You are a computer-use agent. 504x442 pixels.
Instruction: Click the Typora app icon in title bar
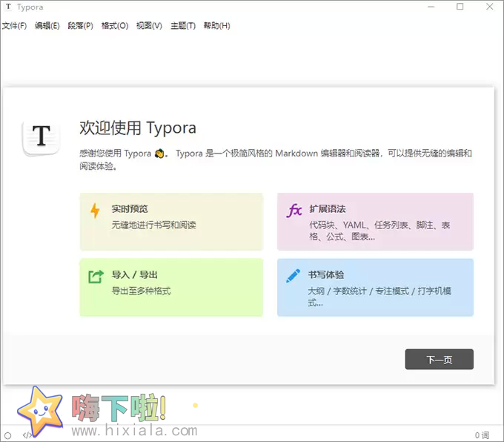pyautogui.click(x=8, y=7)
